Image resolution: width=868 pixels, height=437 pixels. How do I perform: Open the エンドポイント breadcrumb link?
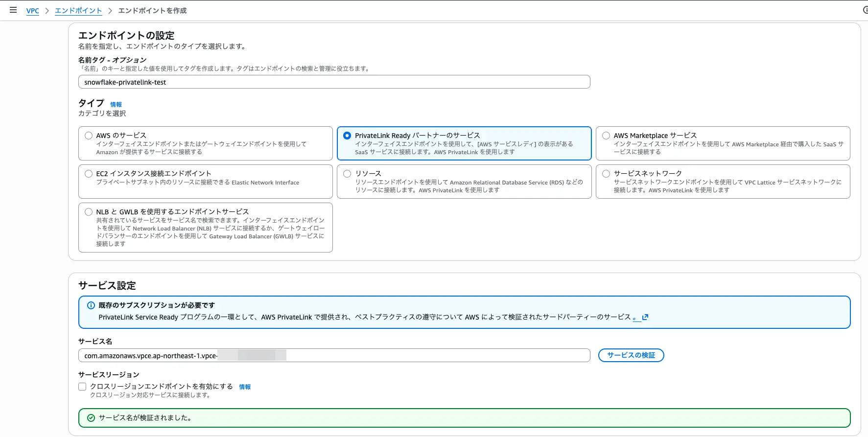78,11
